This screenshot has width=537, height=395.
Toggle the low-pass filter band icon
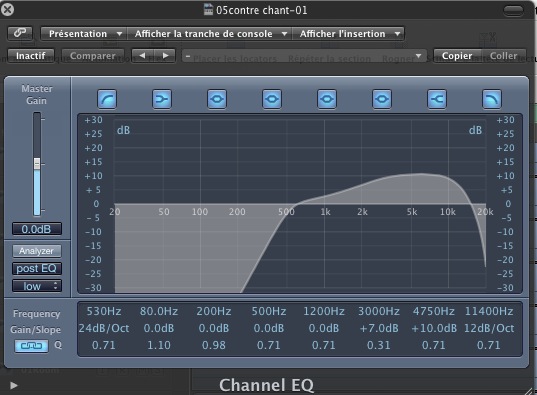(x=492, y=99)
